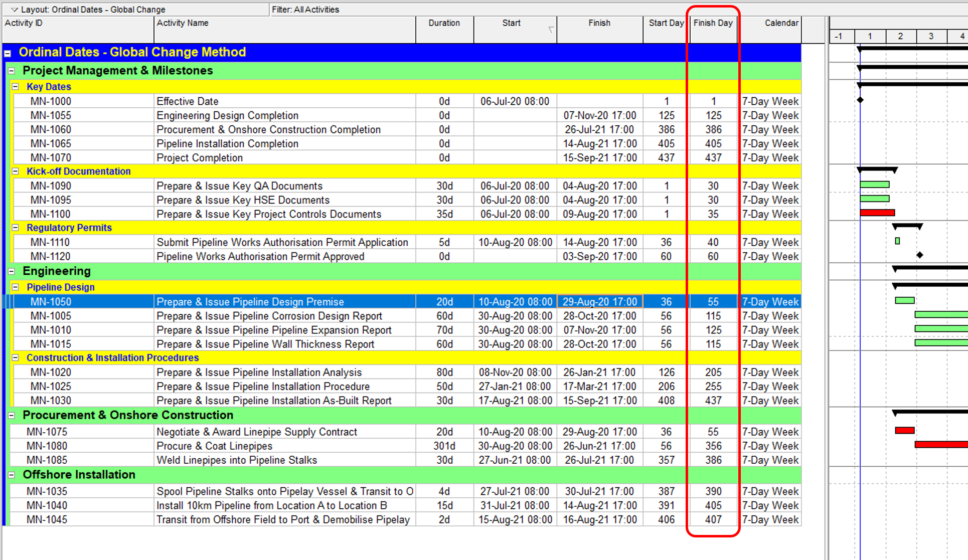
Task: Collapse Construction & Installation Procedures group
Action: 16,358
